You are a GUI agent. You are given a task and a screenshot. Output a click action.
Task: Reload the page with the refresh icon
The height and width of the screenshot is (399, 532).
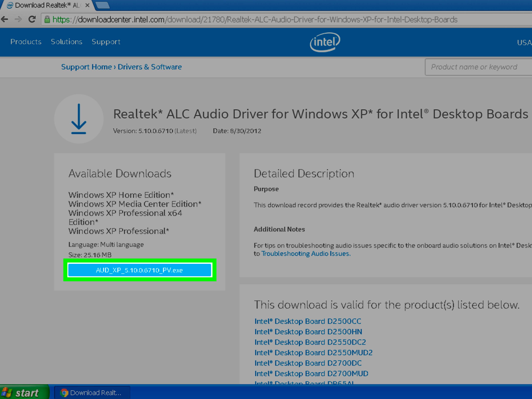click(x=32, y=19)
